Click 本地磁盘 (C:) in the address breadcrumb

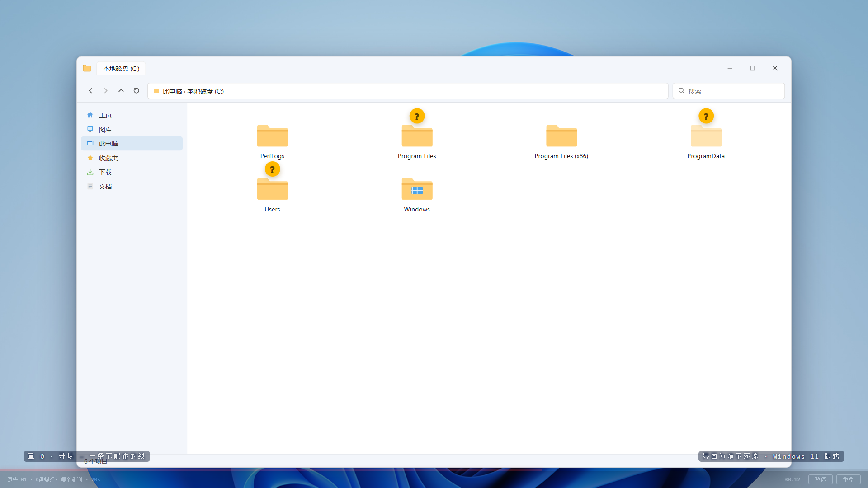[x=206, y=91]
